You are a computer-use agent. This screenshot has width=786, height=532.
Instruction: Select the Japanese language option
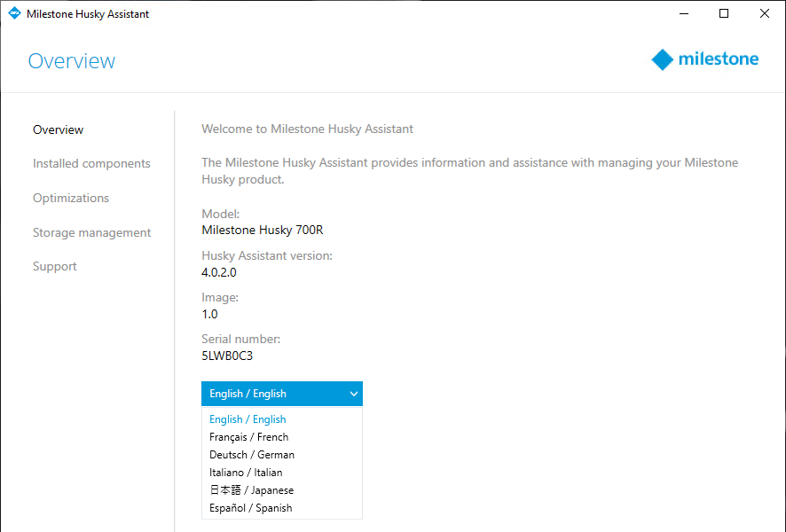click(251, 490)
